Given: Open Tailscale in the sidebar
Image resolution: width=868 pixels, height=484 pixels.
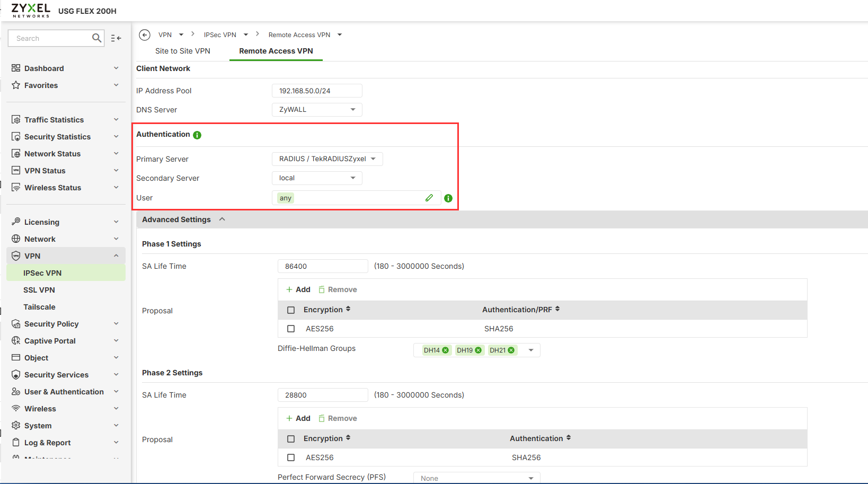Looking at the screenshot, I should 39,307.
